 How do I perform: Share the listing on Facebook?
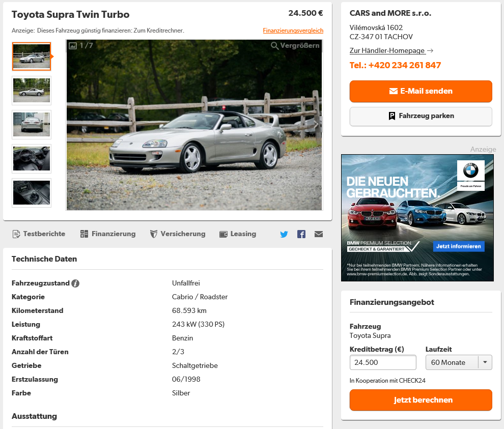301,234
